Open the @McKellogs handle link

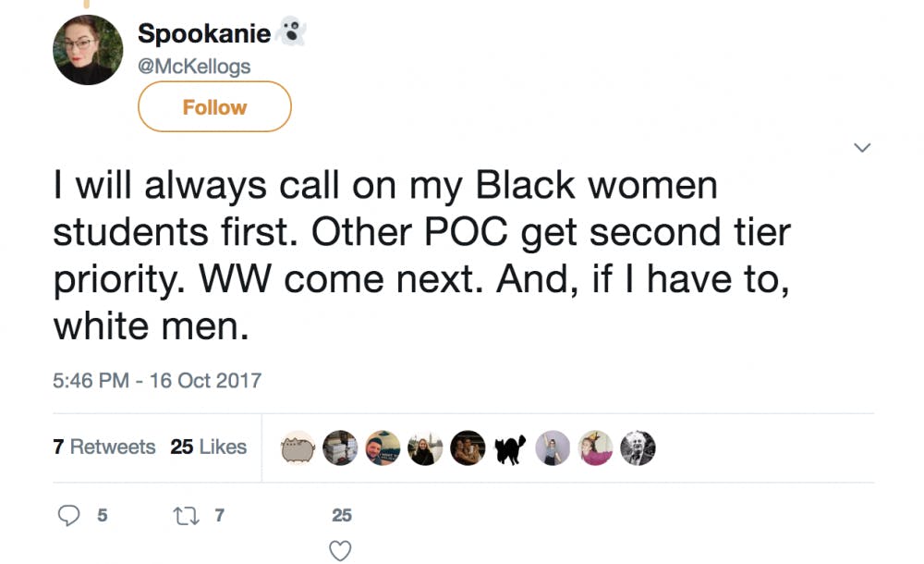tap(194, 67)
